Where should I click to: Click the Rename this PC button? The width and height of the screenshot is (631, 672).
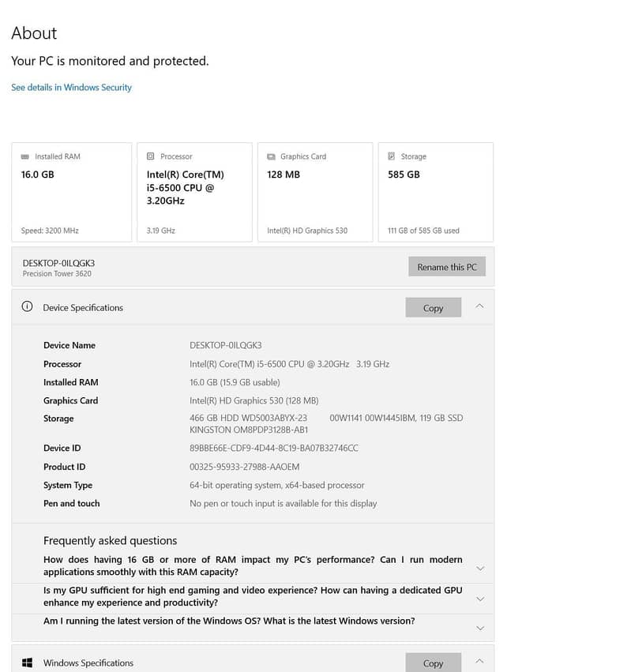[447, 267]
